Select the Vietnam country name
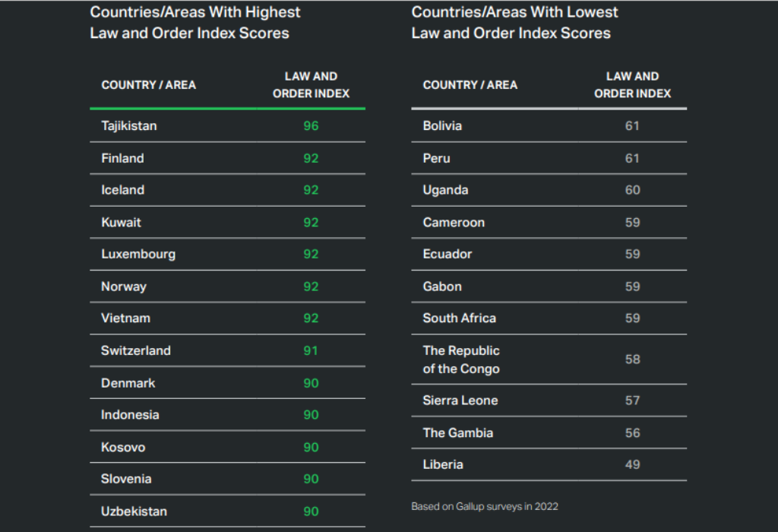The height and width of the screenshot is (532, 778). pyautogui.click(x=125, y=318)
